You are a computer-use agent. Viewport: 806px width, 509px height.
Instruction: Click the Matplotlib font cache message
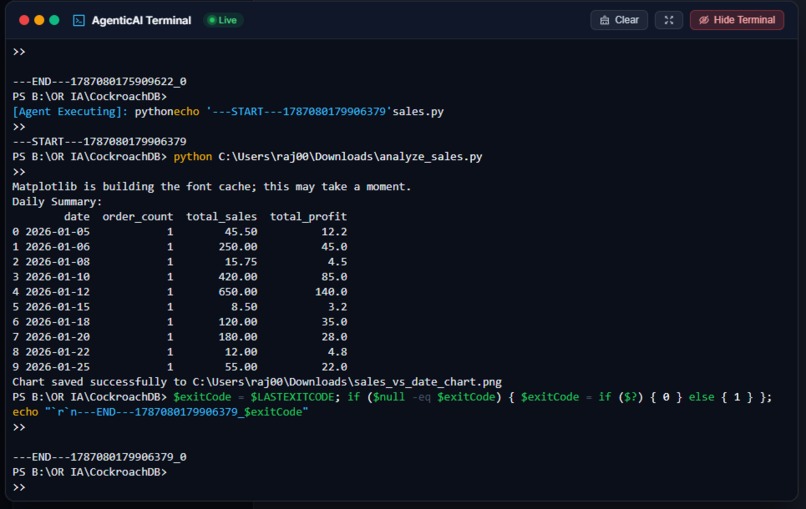coord(212,187)
